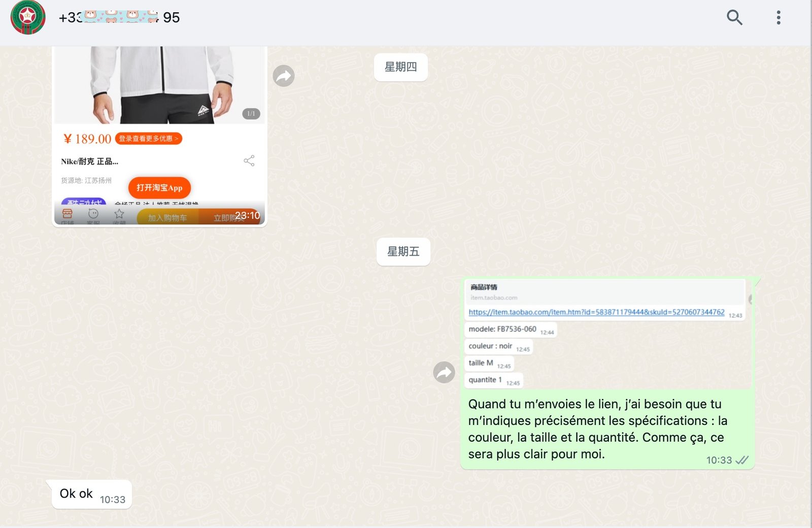This screenshot has height=528, width=812.
Task: Forward the Taobao order details message
Action: point(444,372)
